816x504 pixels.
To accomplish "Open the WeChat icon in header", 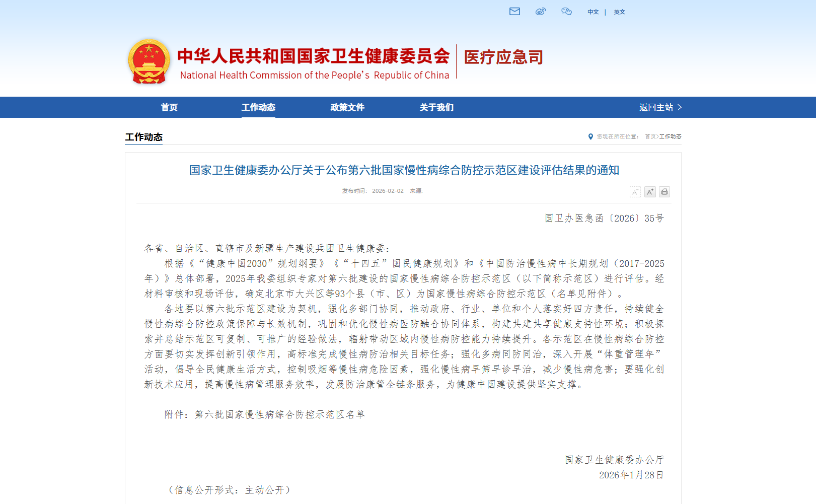I will (566, 12).
